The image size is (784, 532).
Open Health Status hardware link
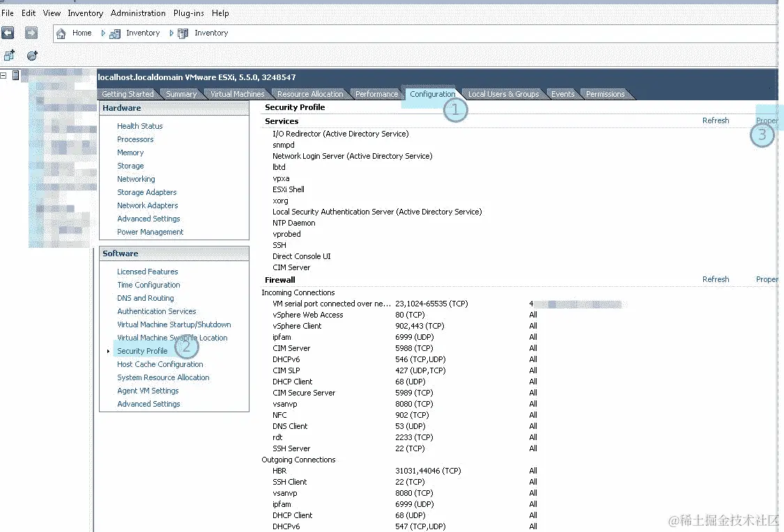point(139,126)
